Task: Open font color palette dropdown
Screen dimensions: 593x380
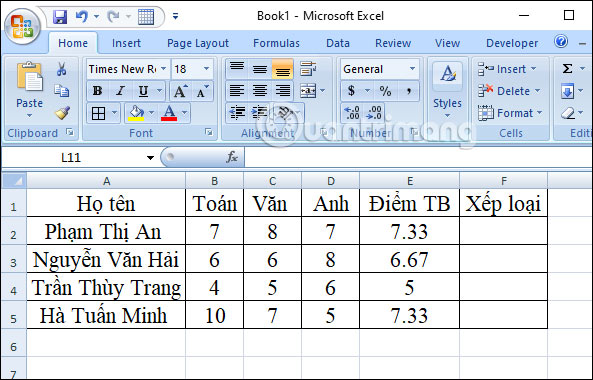Action: pyautogui.click(x=185, y=113)
